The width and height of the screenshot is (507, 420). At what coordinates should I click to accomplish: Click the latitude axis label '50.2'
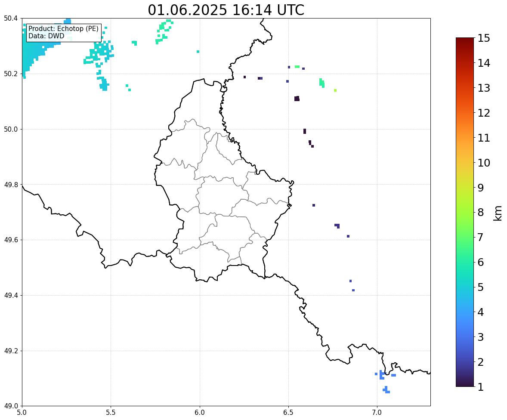point(11,74)
